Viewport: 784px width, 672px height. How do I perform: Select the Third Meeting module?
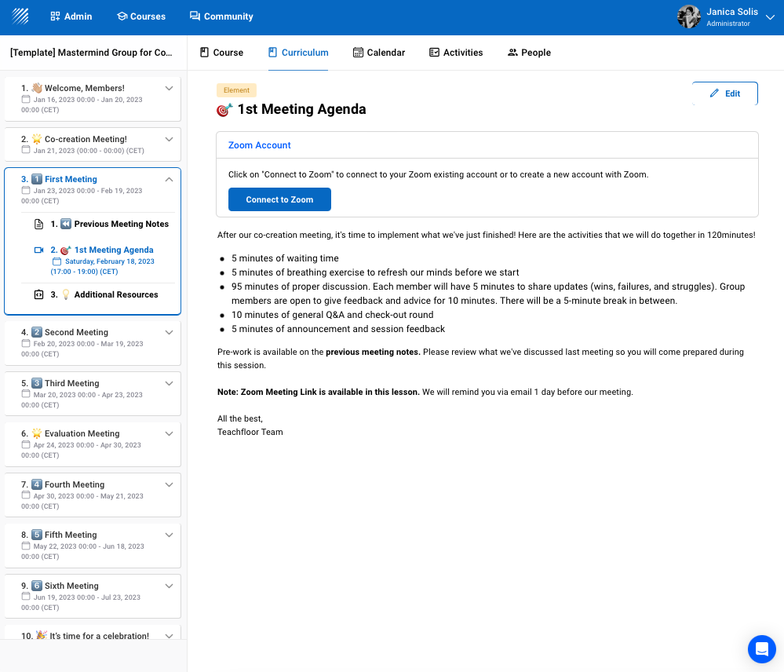(x=71, y=384)
